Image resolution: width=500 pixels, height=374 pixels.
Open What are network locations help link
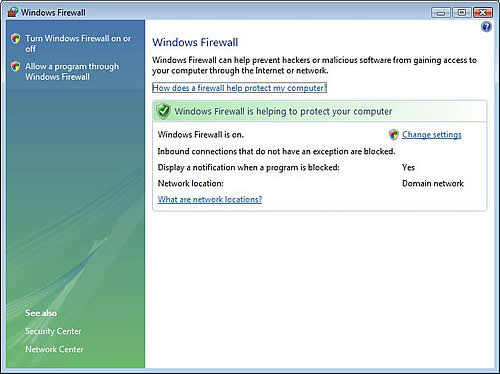[x=210, y=199]
